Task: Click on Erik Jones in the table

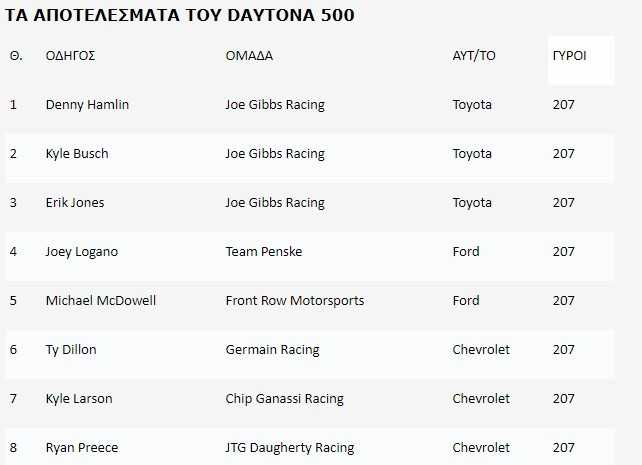Action: (75, 203)
